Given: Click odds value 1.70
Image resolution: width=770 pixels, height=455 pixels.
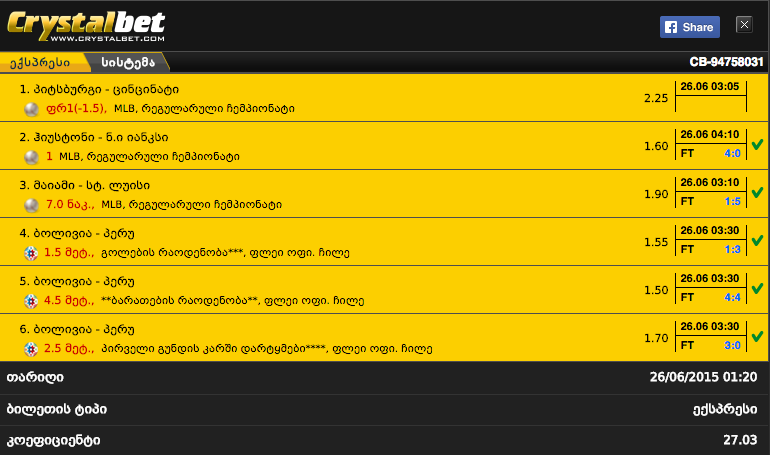Looking at the screenshot, I should pos(656,338).
